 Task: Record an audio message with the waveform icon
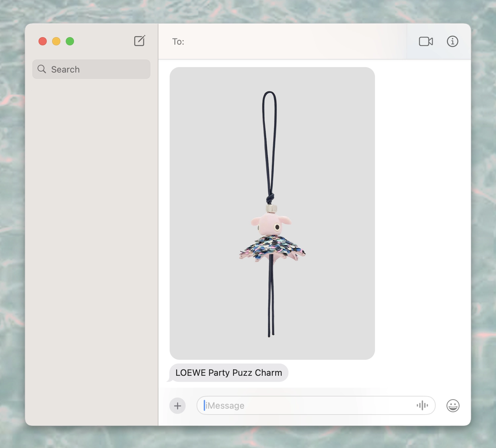coord(422,405)
